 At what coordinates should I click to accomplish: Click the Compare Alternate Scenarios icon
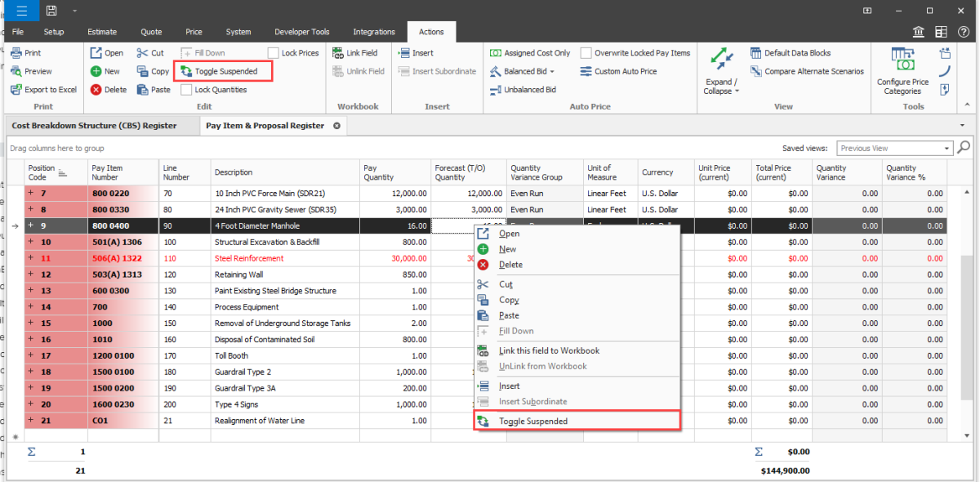point(755,72)
